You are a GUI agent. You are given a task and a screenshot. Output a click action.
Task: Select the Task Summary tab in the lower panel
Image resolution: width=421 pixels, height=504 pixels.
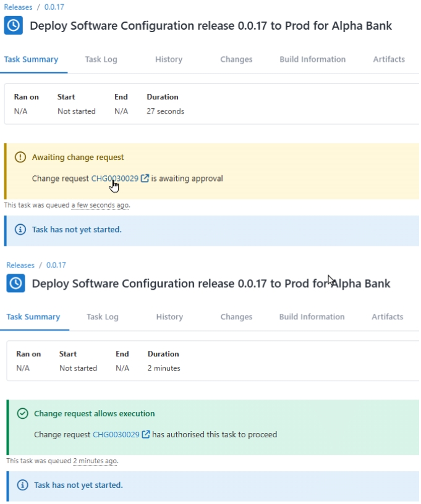click(35, 317)
